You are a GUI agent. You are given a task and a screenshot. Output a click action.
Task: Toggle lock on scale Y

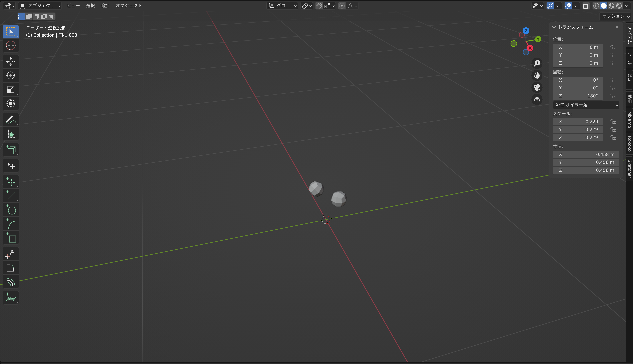[613, 130]
